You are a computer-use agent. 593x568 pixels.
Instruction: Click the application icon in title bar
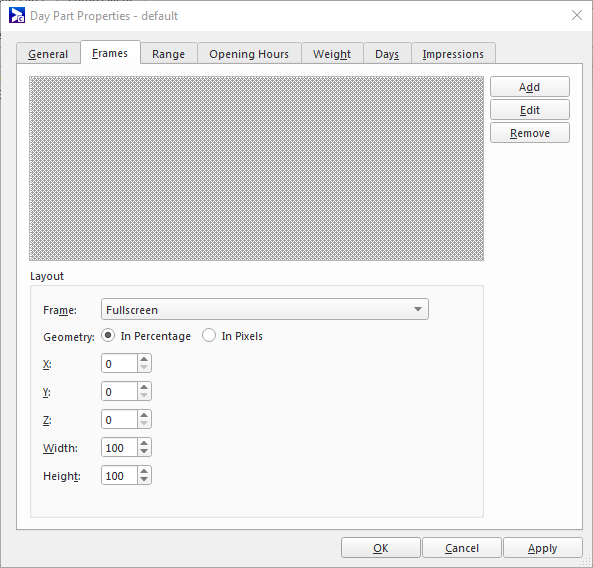coord(17,16)
